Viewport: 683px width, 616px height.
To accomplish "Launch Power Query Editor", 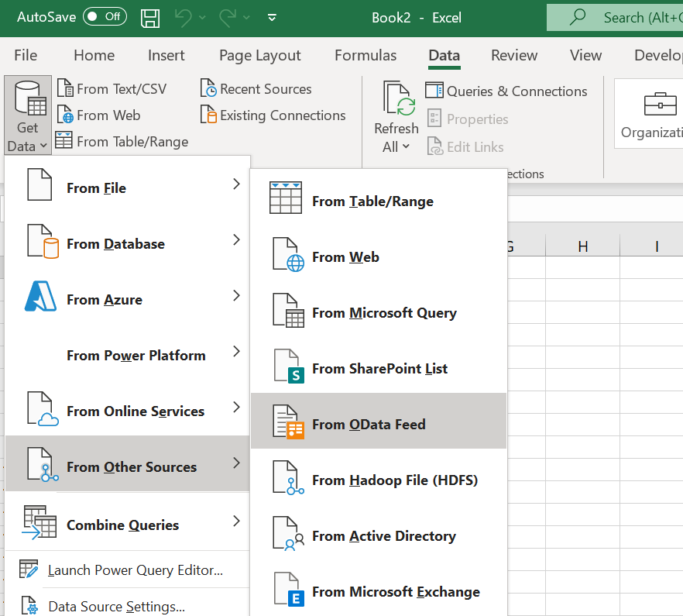I will pyautogui.click(x=127, y=570).
